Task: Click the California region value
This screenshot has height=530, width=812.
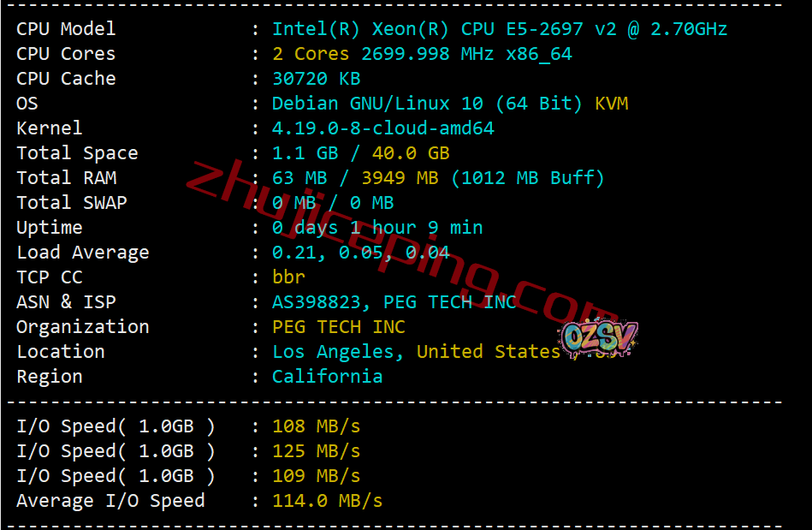Action: point(328,377)
